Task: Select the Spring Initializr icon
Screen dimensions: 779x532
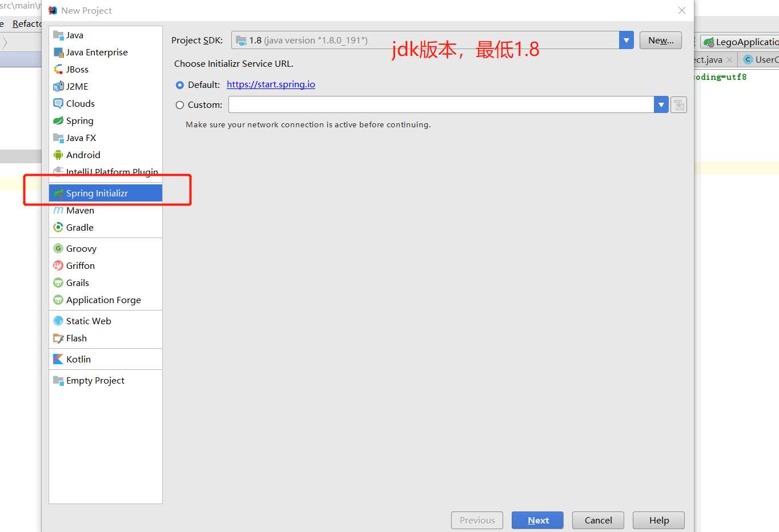Action: click(58, 194)
